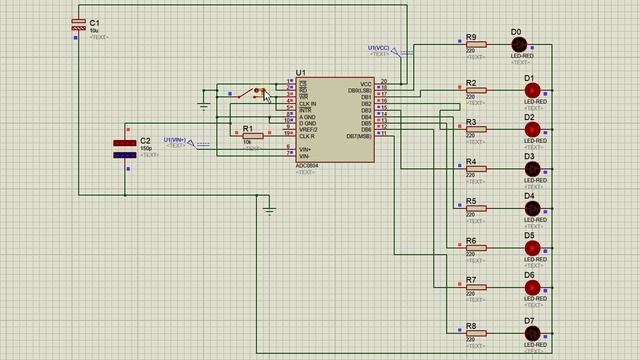Click the LED-RED text under D4
Screen dimensions: 640x360
tap(535, 220)
